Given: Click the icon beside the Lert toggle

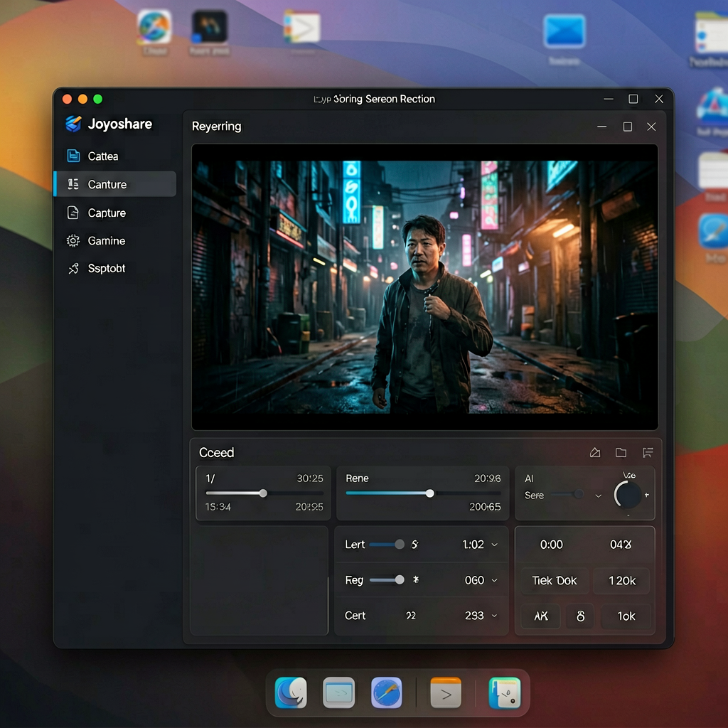Looking at the screenshot, I should 414,544.
